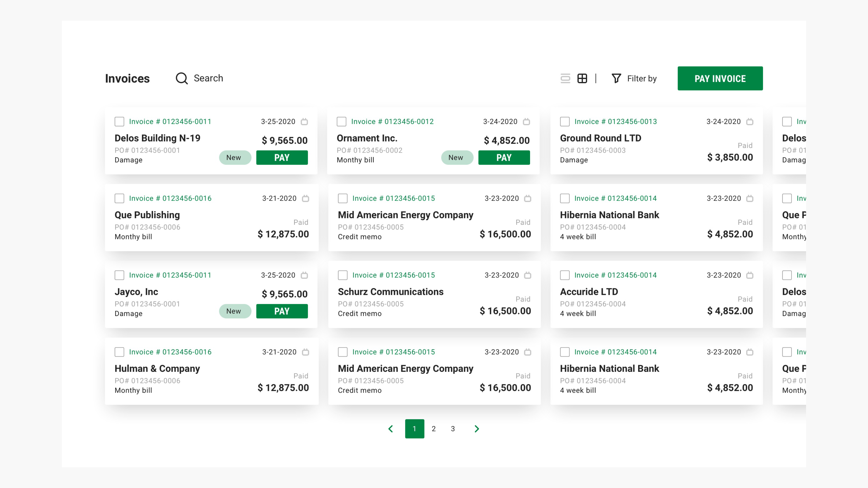Select the Hibernia National Bank checkbox in second row

tap(565, 198)
